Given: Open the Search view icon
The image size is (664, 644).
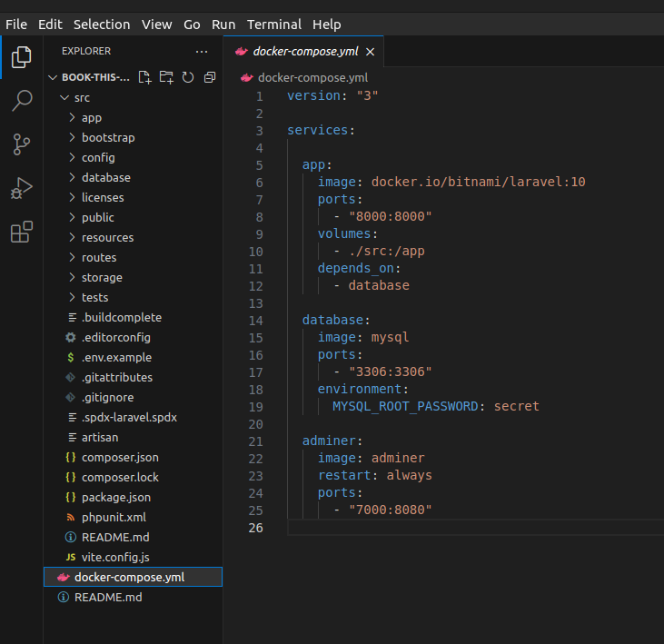Looking at the screenshot, I should (x=21, y=100).
